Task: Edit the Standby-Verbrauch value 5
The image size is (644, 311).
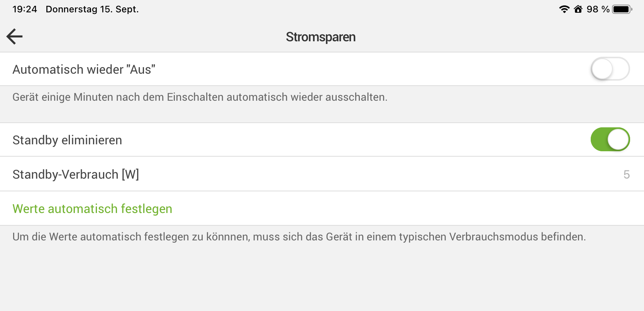Action: click(x=626, y=174)
